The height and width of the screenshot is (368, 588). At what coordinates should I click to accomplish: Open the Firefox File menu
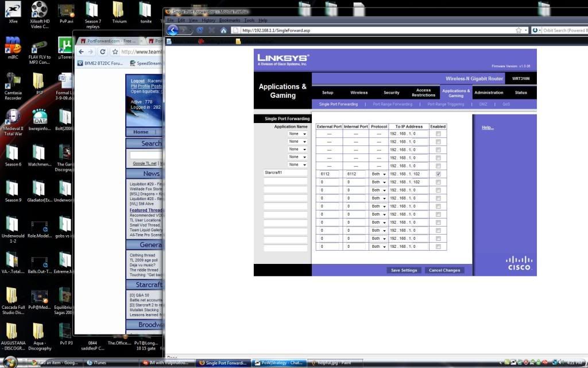tap(170, 20)
